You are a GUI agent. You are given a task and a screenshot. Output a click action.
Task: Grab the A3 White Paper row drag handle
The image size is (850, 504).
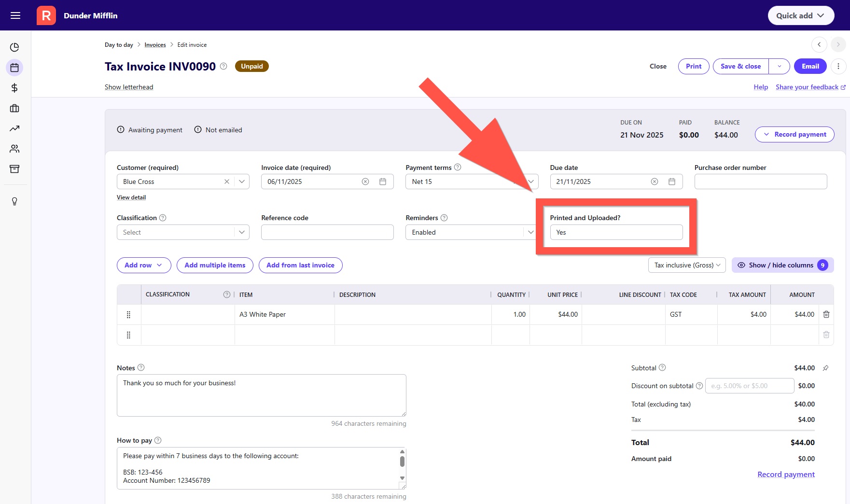[x=128, y=315]
